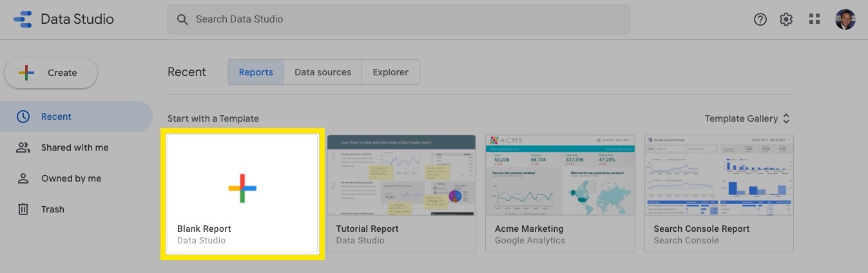Click the people icon beside Shared with me
Image resolution: width=868 pixels, height=273 pixels.
[x=23, y=147]
